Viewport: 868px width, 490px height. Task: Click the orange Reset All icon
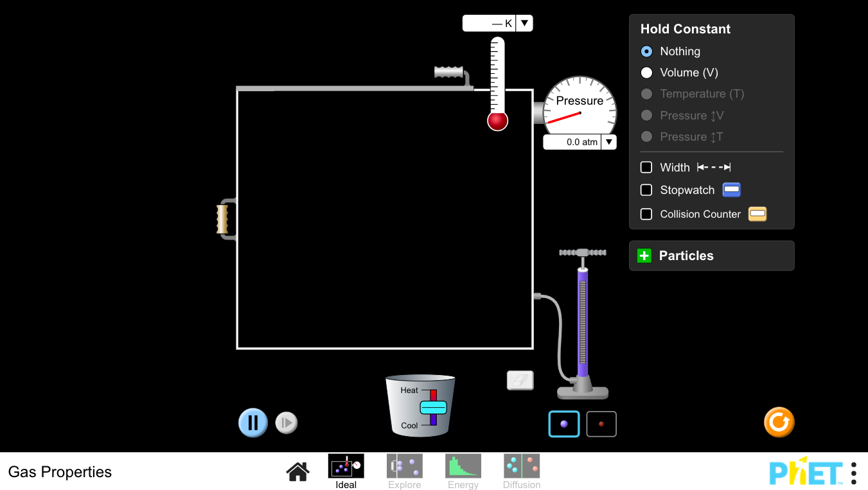click(779, 423)
